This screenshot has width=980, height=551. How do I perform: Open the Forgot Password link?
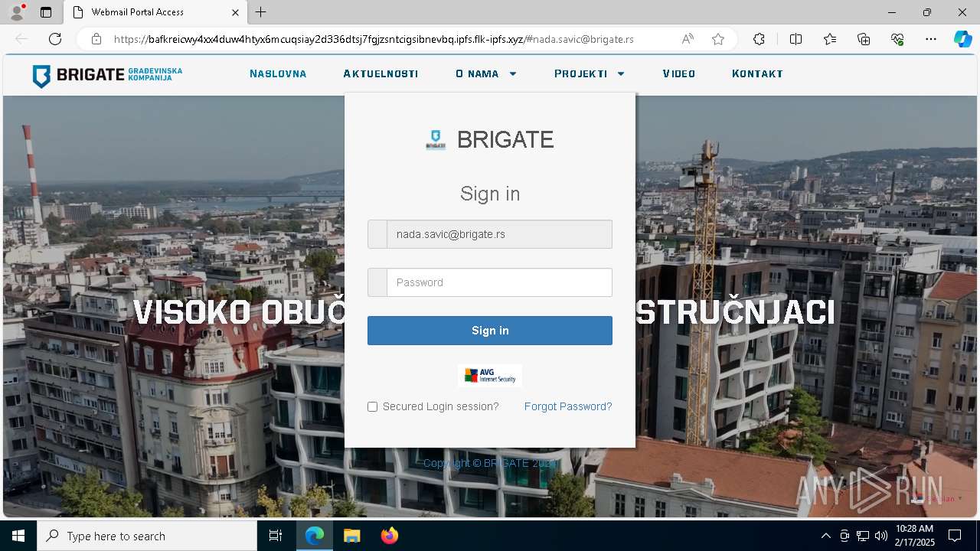coord(568,406)
